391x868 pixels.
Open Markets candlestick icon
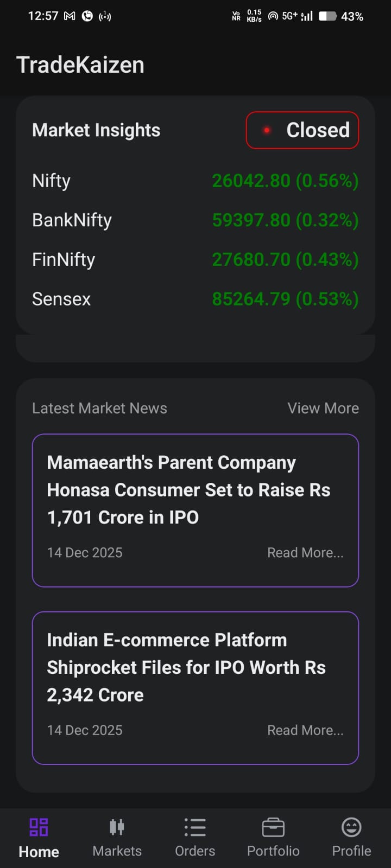[117, 827]
